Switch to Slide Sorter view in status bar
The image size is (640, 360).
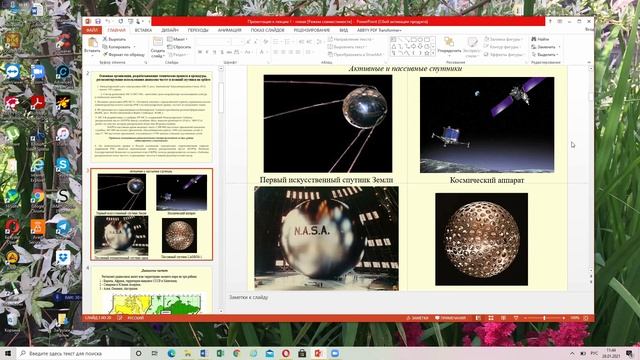[491, 318]
